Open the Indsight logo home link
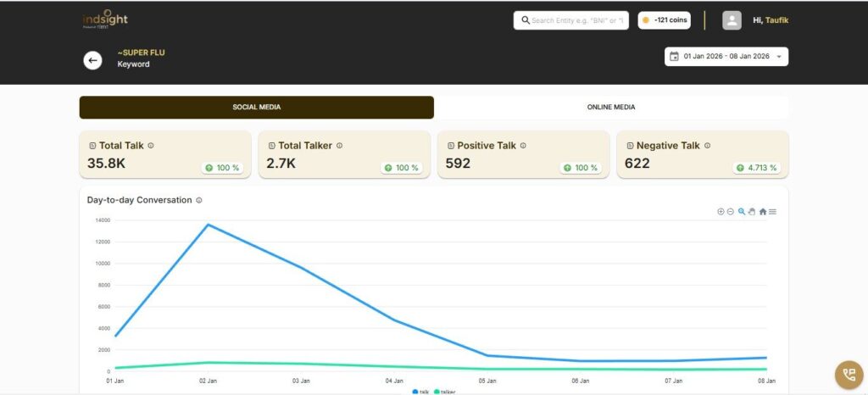 tap(105, 19)
